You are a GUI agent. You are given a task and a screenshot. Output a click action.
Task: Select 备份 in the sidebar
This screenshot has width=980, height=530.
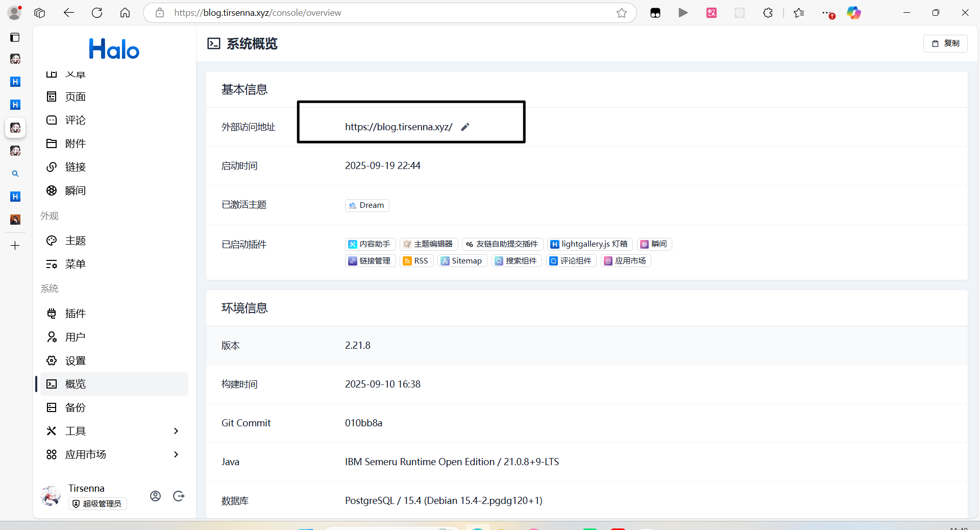pyautogui.click(x=75, y=407)
